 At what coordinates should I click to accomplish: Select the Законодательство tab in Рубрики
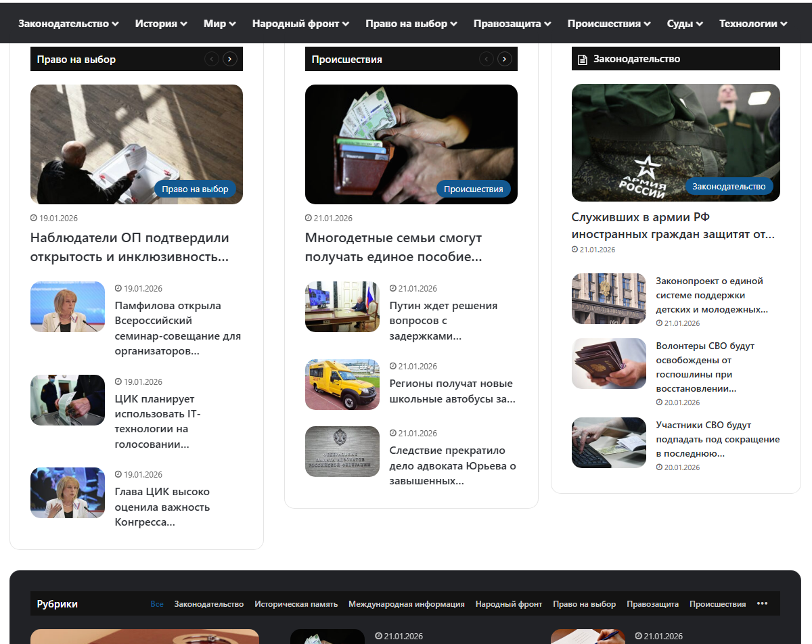click(x=209, y=604)
